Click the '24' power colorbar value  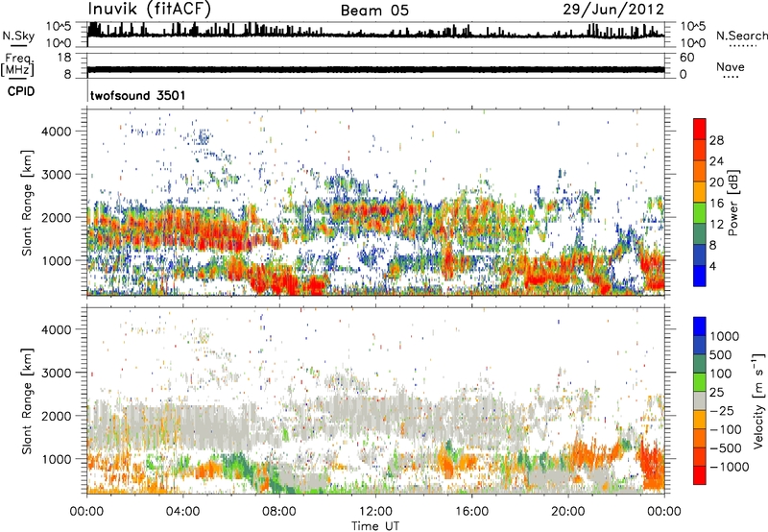point(716,161)
